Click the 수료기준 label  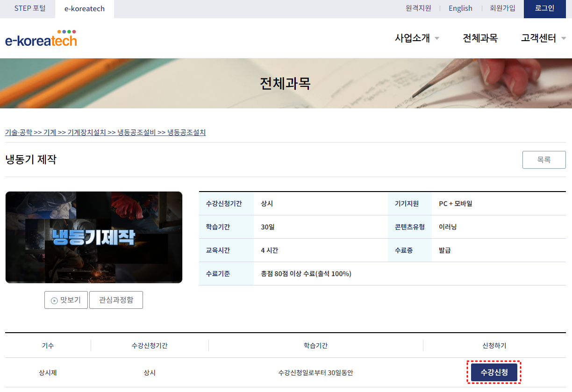[x=218, y=274]
